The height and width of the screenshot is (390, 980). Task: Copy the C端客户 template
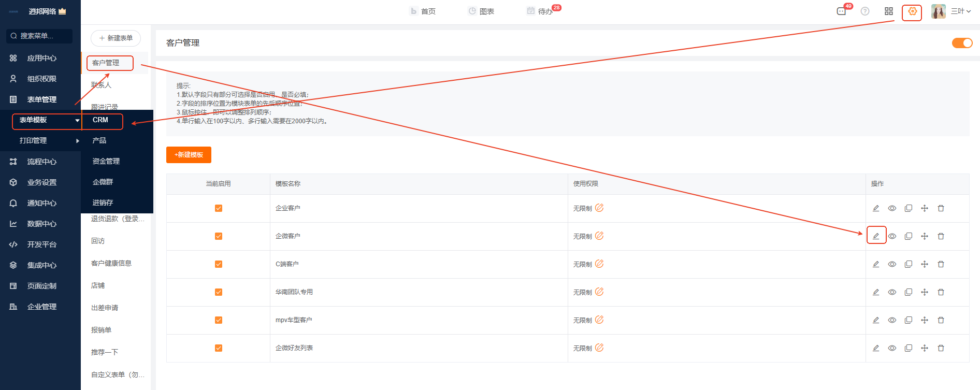coord(909,264)
